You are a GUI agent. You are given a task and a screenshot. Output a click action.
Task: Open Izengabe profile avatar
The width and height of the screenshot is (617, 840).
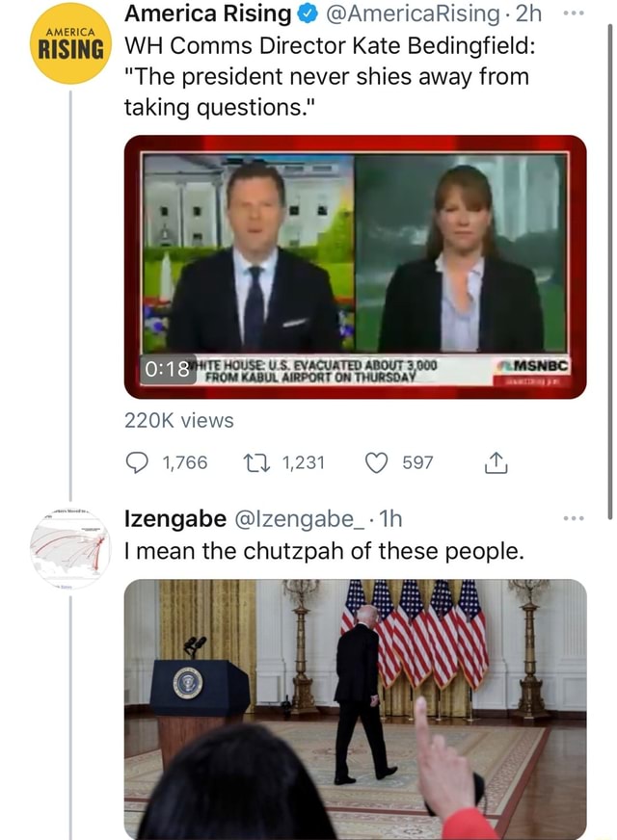pyautogui.click(x=70, y=549)
